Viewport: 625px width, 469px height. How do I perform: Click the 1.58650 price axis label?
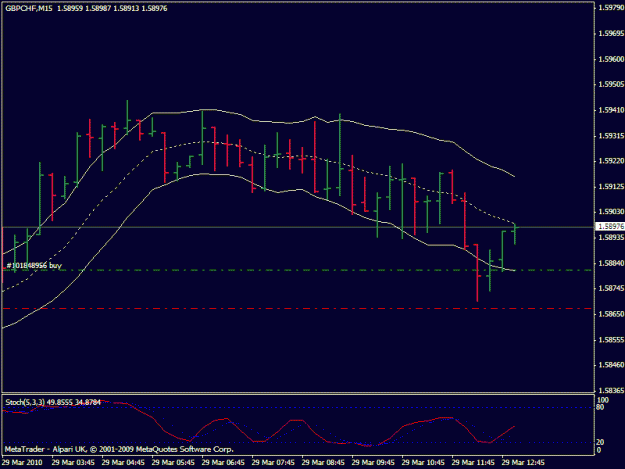[x=611, y=314]
